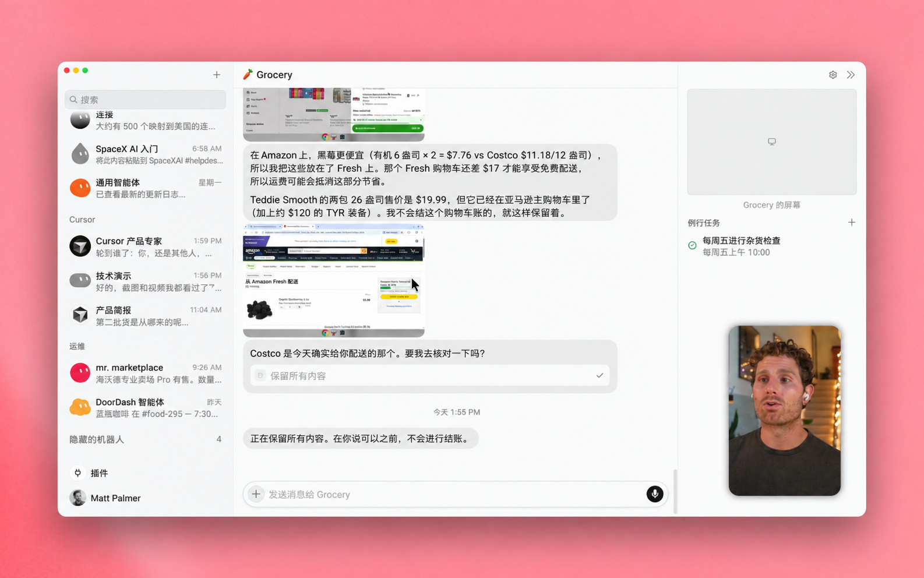
Task: Open the mr. marketplace chat
Action: [145, 373]
